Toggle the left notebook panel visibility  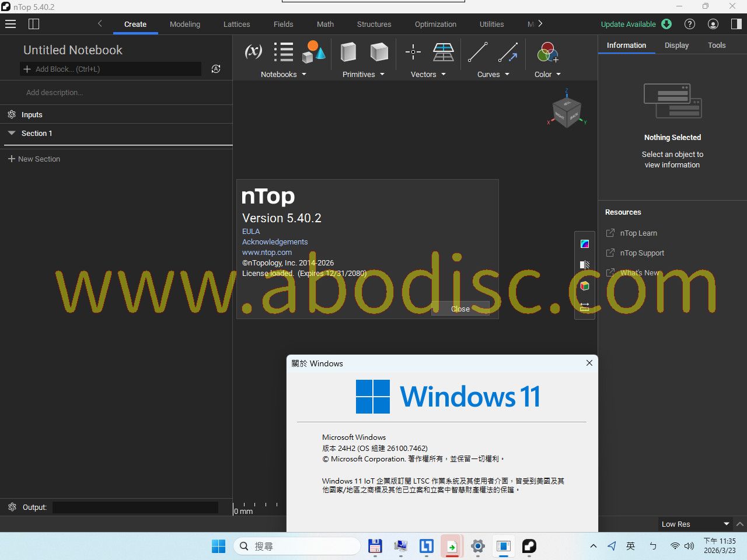34,24
